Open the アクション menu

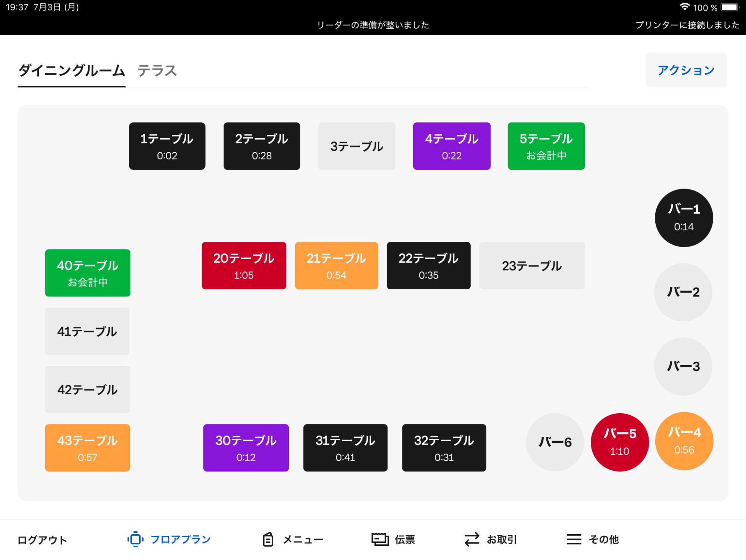pos(686,69)
